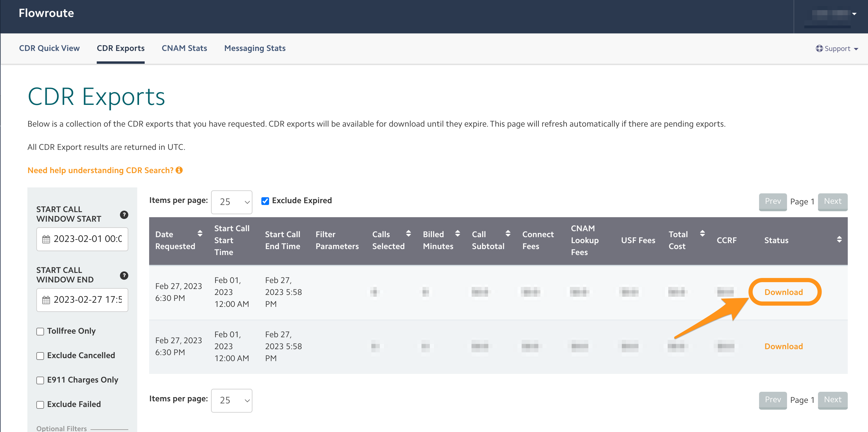Sort table by Billed Minutes arrows
868x432 pixels.
pyautogui.click(x=457, y=233)
